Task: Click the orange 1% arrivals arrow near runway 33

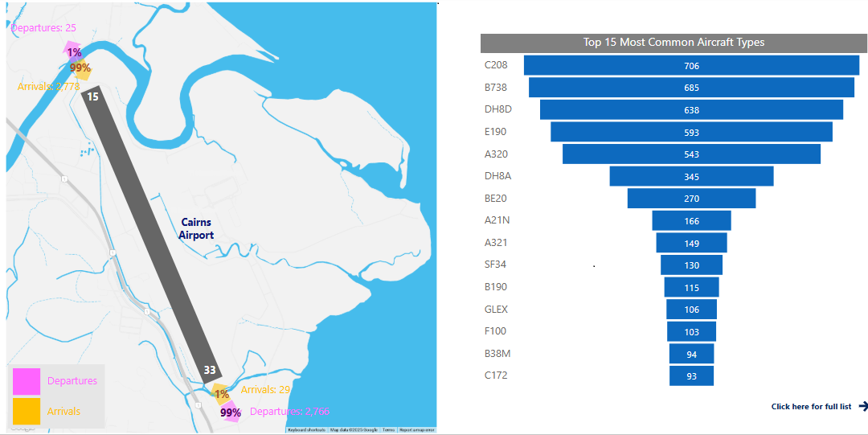Action: click(x=219, y=394)
